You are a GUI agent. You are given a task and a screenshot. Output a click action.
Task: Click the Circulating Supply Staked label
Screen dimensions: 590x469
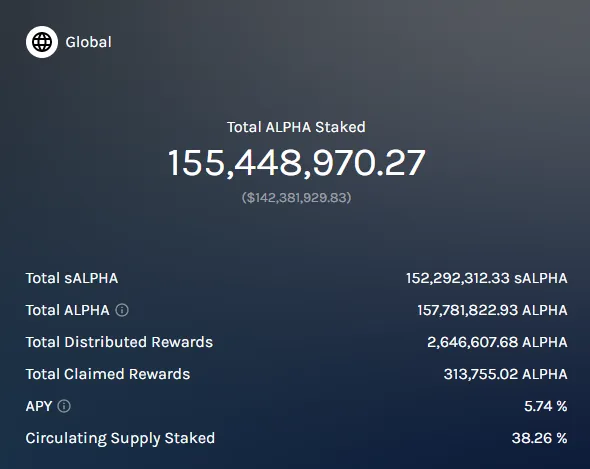pos(120,439)
